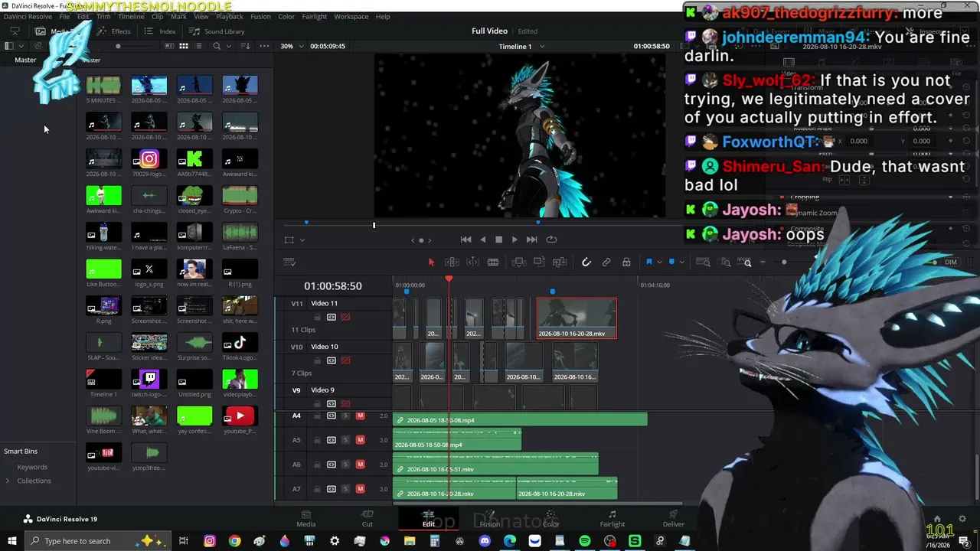Switch to the Media page
This screenshot has width=980, height=551.
pos(306,519)
